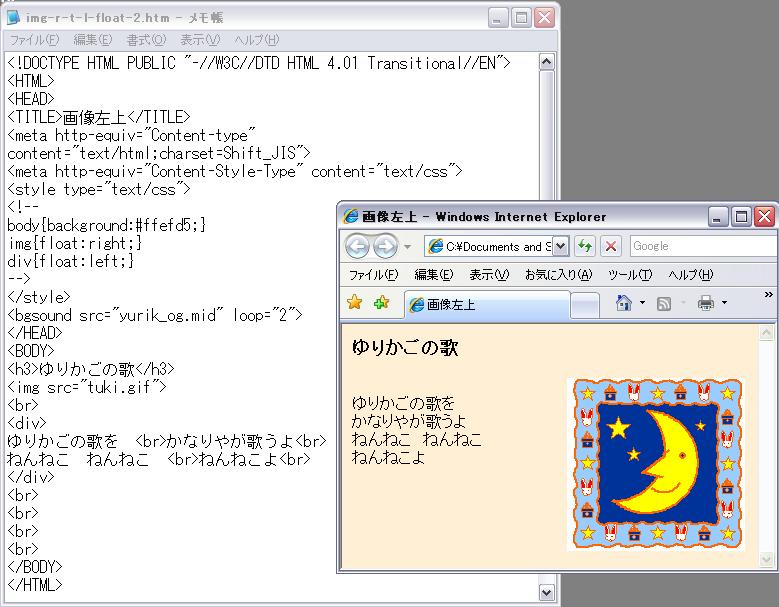Click the div{float:left;} line in Notepad
This screenshot has height=607, width=779.
pos(71,261)
